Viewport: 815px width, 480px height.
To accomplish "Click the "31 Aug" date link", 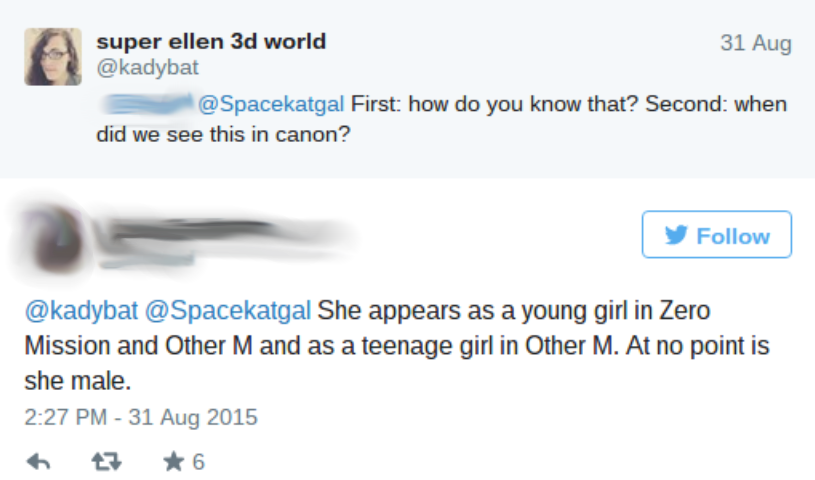I will 755,43.
